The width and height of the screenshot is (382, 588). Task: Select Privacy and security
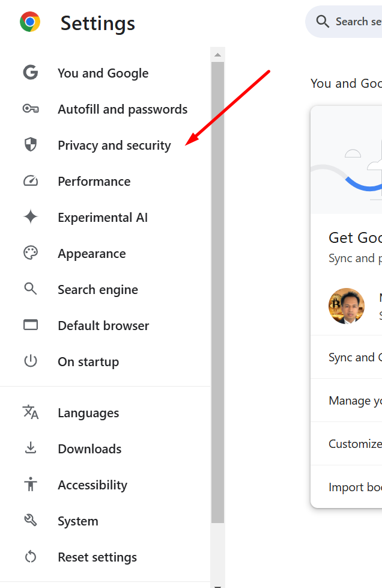click(x=114, y=145)
